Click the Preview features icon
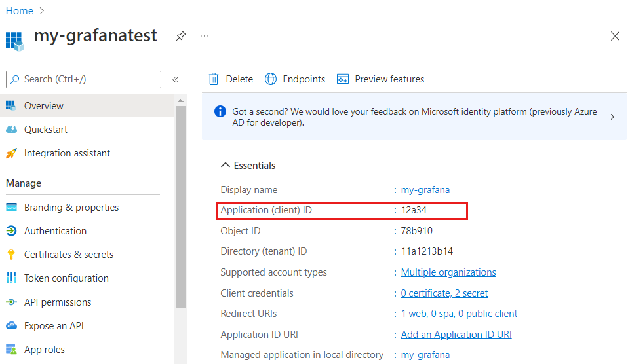Viewport: 628px width, 364px height. (342, 79)
